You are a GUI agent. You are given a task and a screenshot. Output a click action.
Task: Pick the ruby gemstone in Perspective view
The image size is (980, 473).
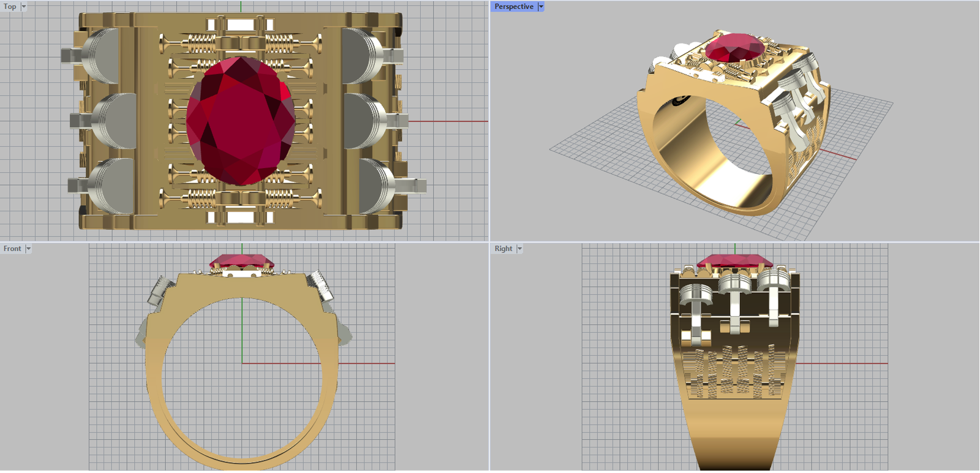coord(735,47)
